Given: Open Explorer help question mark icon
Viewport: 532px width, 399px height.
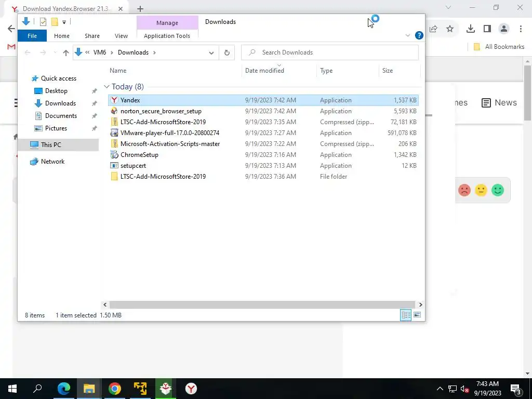Looking at the screenshot, I should (x=419, y=35).
